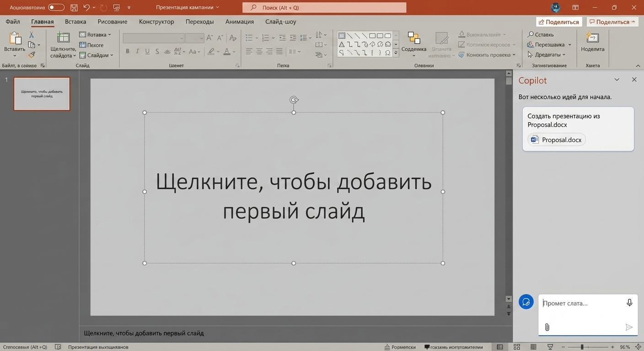Justify text alignment icon
644x351 pixels.
[x=279, y=51]
